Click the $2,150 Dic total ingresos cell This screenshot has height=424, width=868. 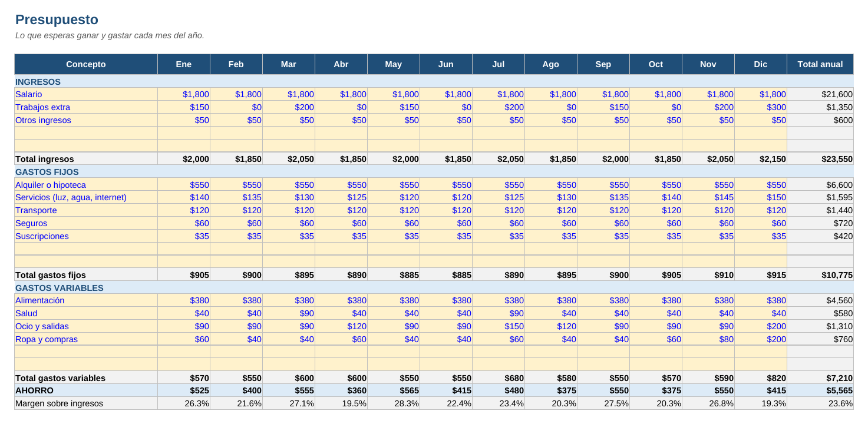pos(761,159)
